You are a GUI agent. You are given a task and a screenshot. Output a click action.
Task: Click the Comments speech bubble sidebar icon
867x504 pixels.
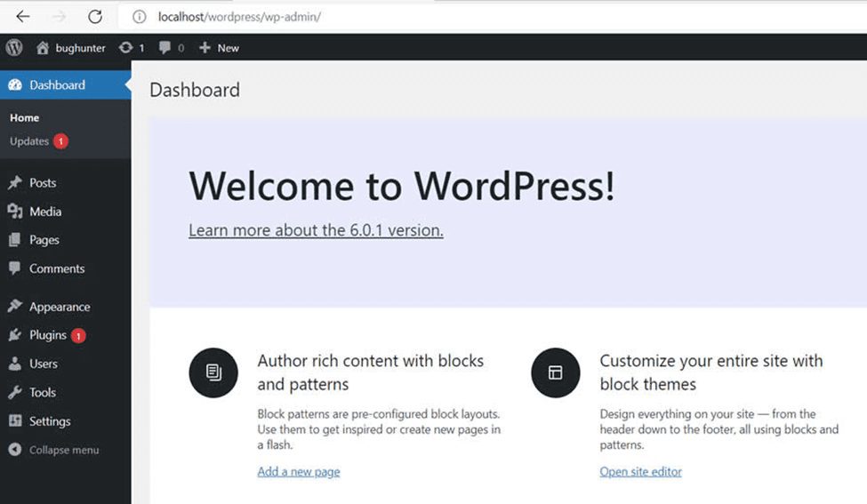pyautogui.click(x=15, y=268)
